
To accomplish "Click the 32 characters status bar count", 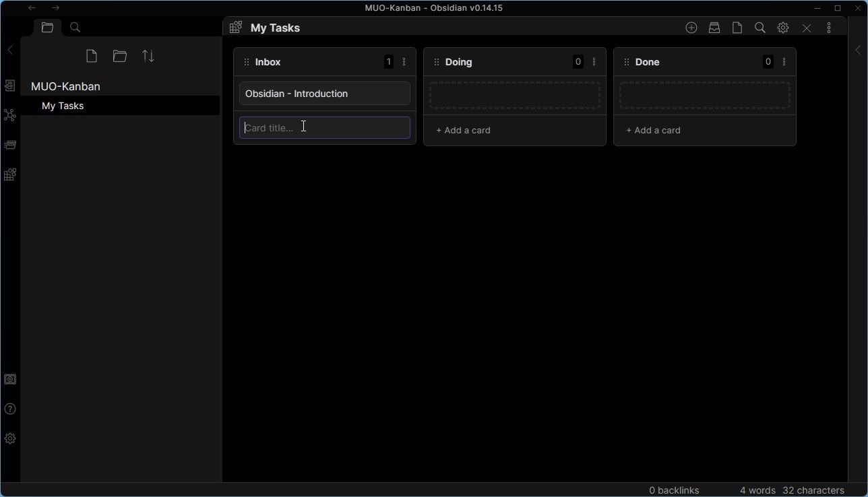I will pos(813,490).
